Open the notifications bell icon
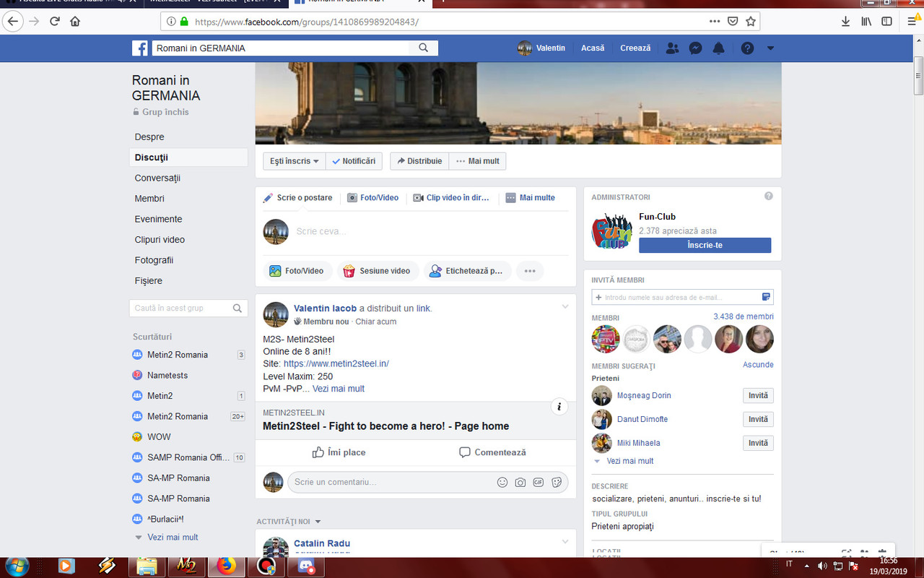This screenshot has height=578, width=924. [x=718, y=48]
